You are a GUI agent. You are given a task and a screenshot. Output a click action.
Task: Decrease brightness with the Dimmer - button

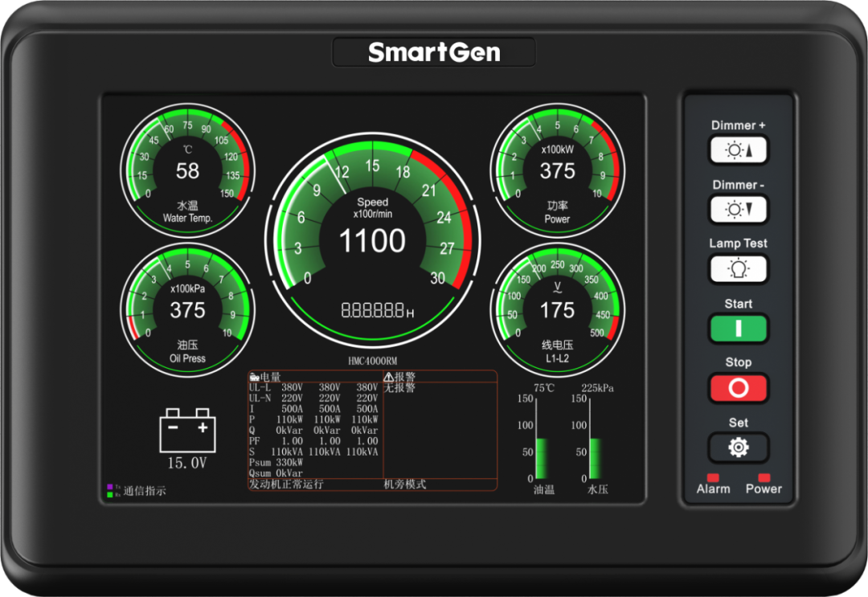(x=739, y=209)
